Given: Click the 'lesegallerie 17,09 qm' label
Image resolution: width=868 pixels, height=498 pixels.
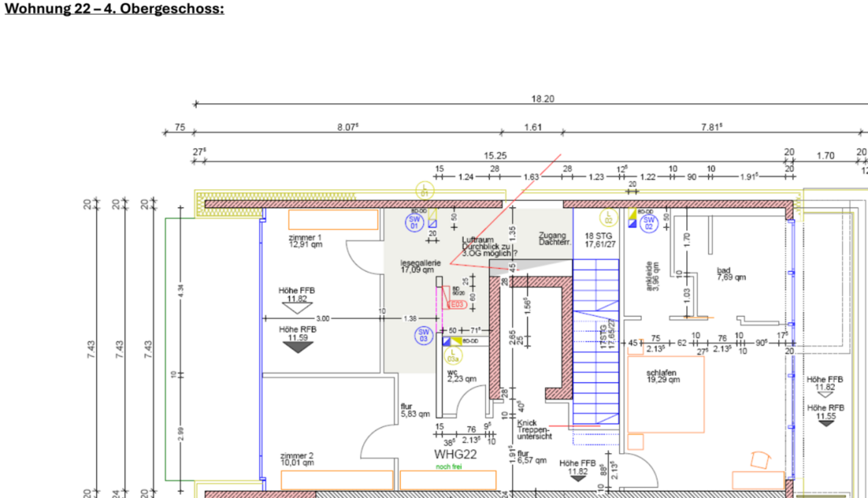Looking at the screenshot, I should click(x=420, y=266).
